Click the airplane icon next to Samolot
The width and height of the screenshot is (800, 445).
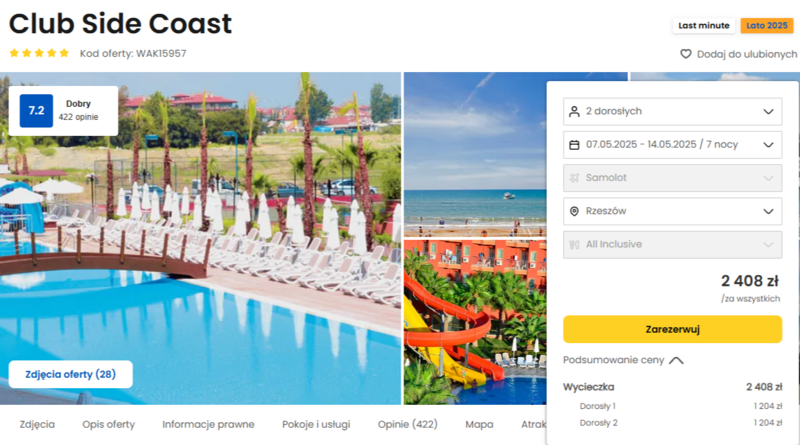574,178
